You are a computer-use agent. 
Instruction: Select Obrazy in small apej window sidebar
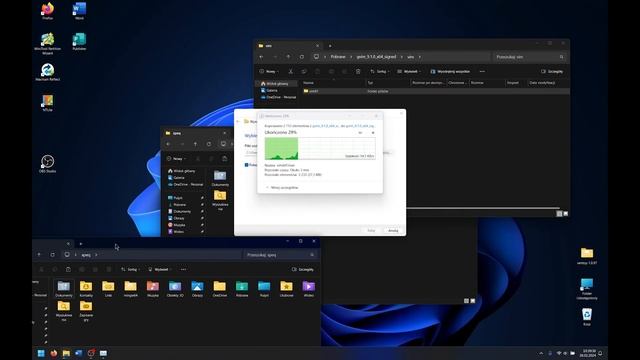179,218
